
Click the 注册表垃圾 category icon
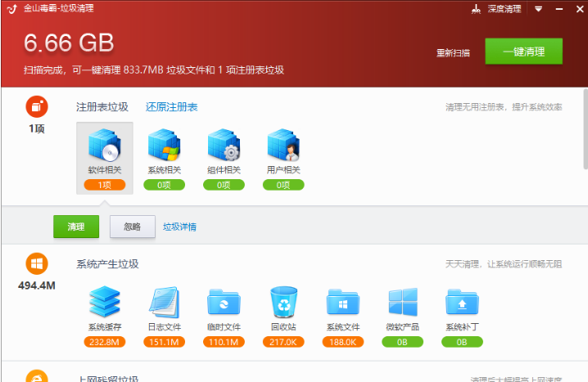click(x=37, y=106)
